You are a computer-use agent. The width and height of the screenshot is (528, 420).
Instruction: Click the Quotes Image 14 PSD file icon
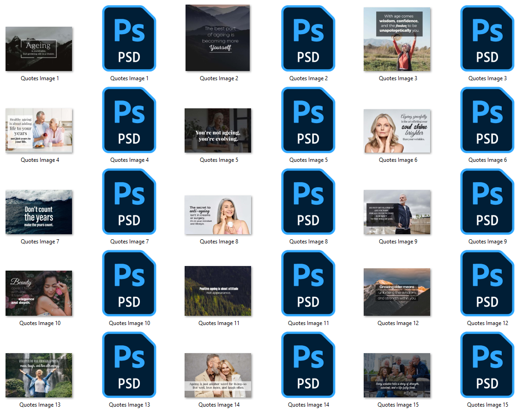308,365
